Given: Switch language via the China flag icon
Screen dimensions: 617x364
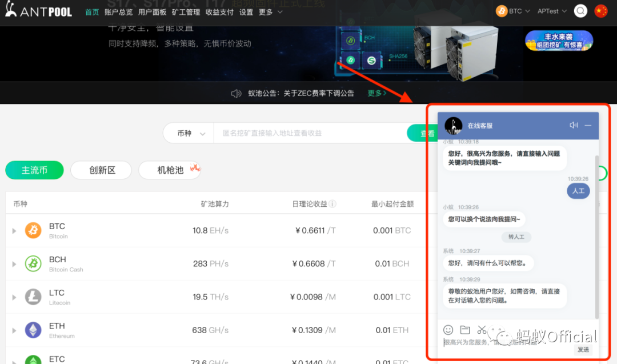Looking at the screenshot, I should pyautogui.click(x=601, y=11).
